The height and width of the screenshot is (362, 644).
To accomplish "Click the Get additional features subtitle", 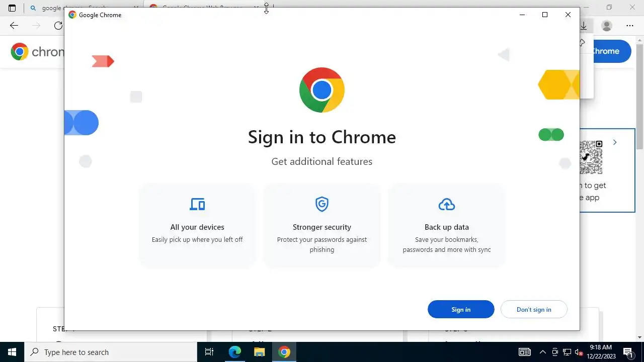I will point(322,161).
